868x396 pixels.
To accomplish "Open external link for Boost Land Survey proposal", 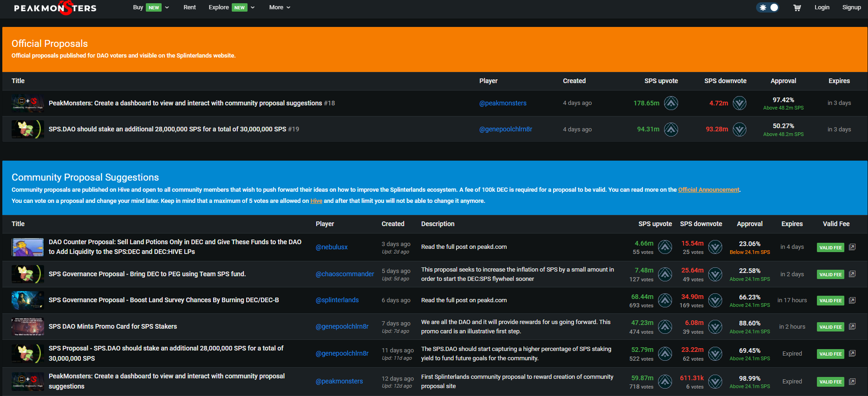I will (x=852, y=300).
